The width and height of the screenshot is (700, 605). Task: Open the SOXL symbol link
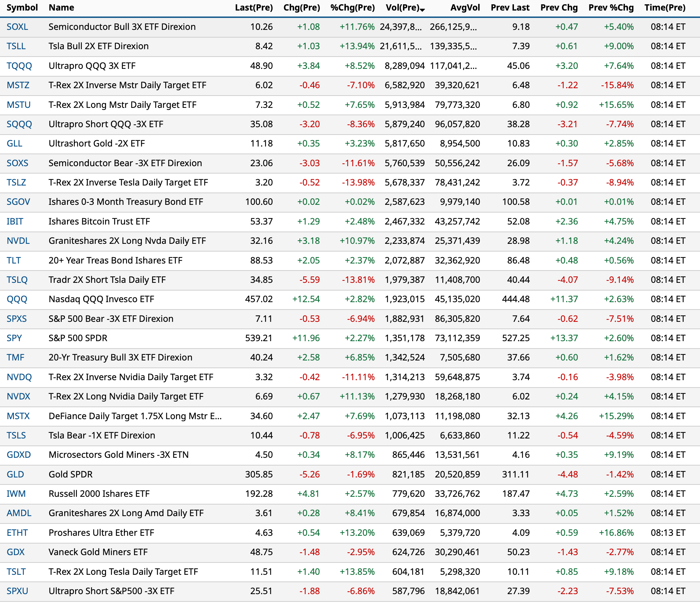pos(17,27)
